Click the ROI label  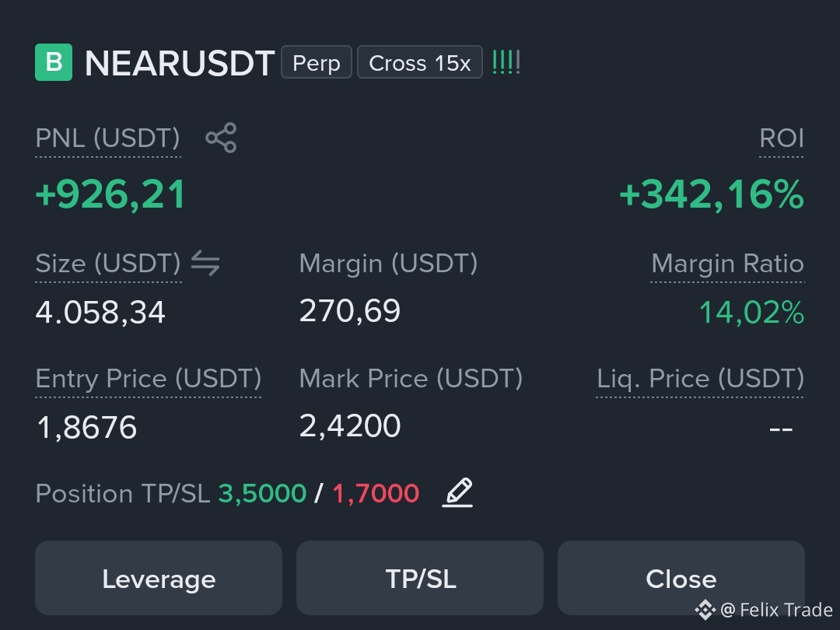(782, 138)
